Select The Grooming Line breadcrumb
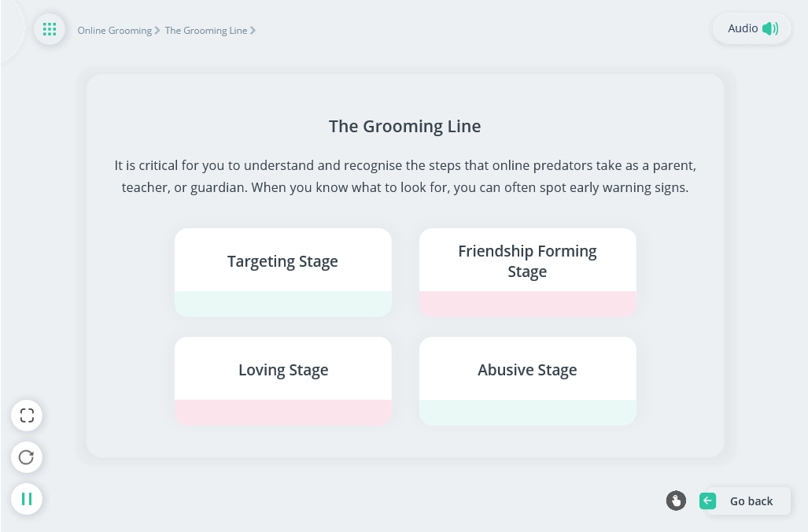The width and height of the screenshot is (808, 532). coord(205,31)
